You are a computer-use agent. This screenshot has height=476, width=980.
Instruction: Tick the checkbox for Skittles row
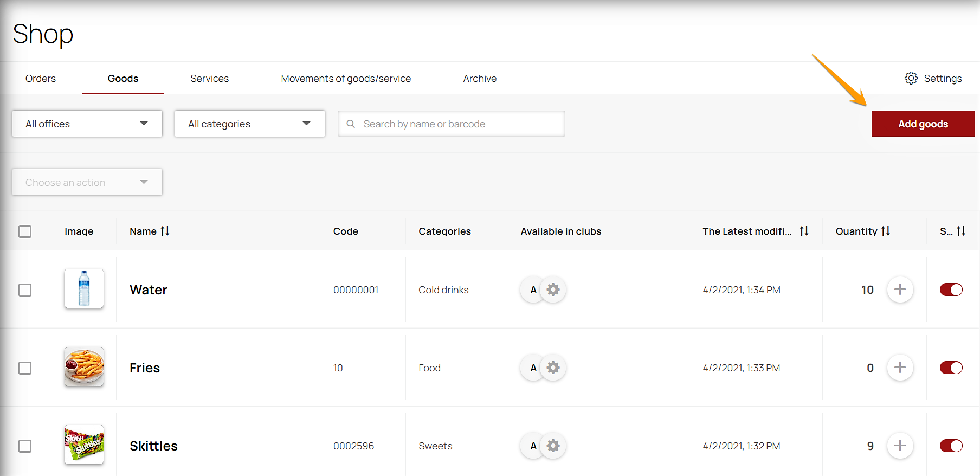(x=25, y=446)
